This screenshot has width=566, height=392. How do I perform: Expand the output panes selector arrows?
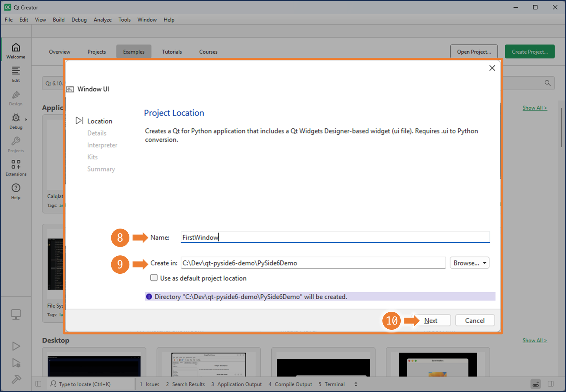pyautogui.click(x=356, y=384)
